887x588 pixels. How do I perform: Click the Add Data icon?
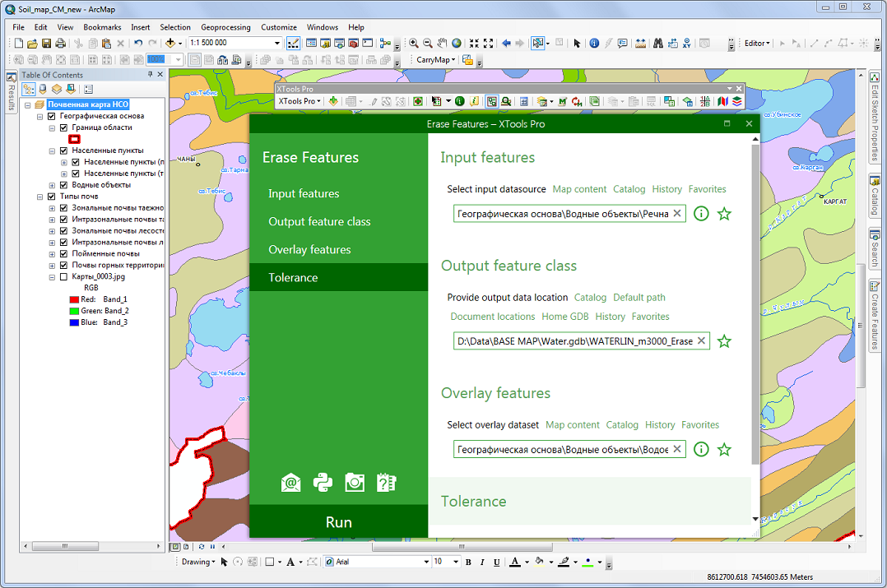click(x=170, y=43)
